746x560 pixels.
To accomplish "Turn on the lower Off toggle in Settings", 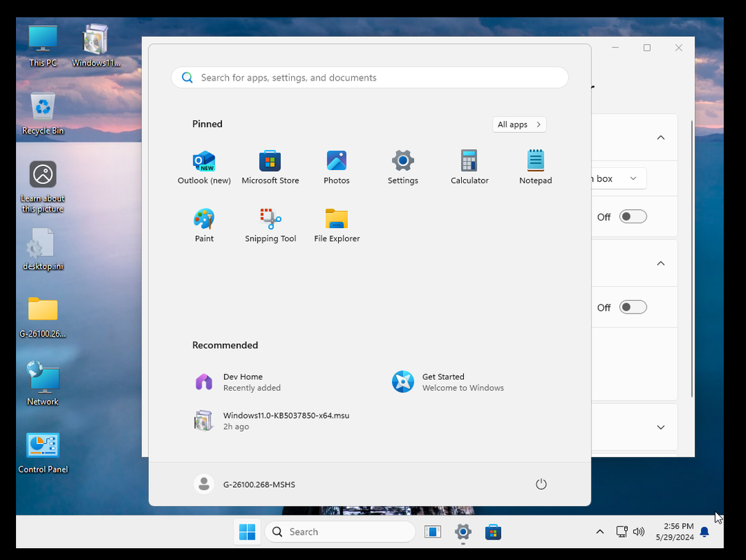I will (633, 307).
